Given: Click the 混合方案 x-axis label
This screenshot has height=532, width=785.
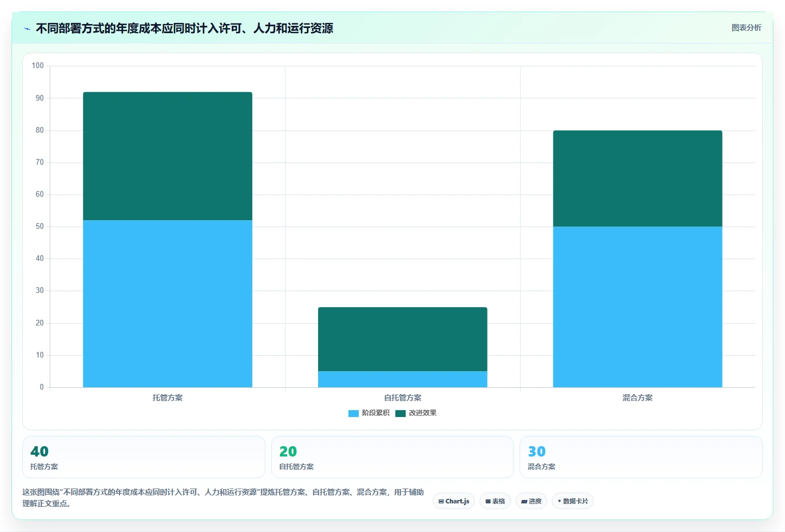Looking at the screenshot, I should click(637, 398).
